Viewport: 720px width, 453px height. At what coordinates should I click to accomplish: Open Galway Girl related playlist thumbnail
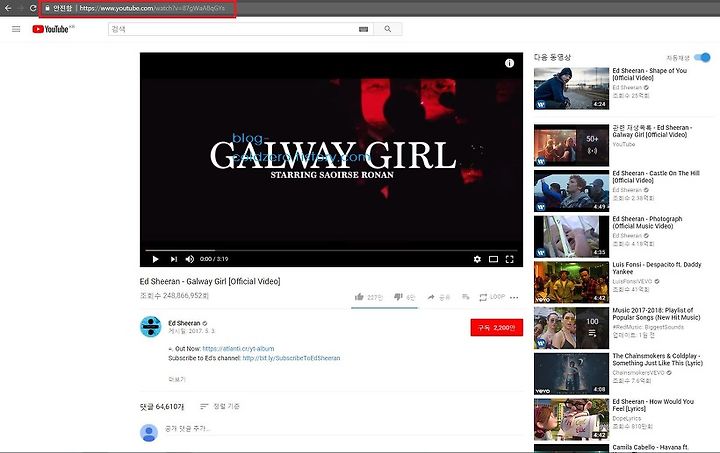(x=571, y=145)
